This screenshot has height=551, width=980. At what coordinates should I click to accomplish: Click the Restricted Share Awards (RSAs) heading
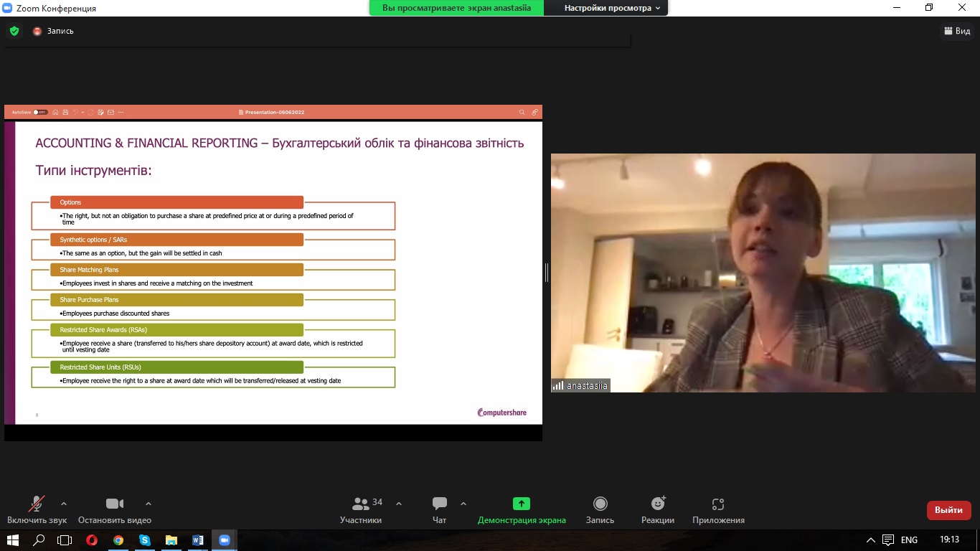176,330
